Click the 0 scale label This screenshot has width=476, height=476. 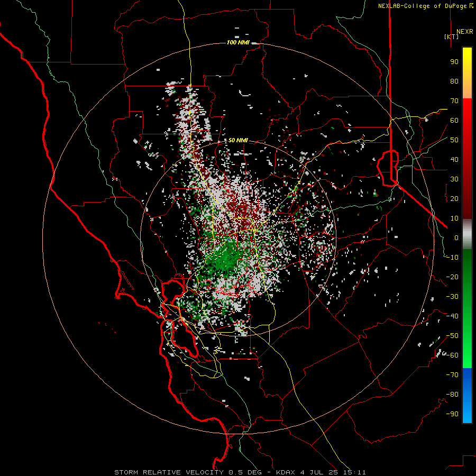point(456,238)
